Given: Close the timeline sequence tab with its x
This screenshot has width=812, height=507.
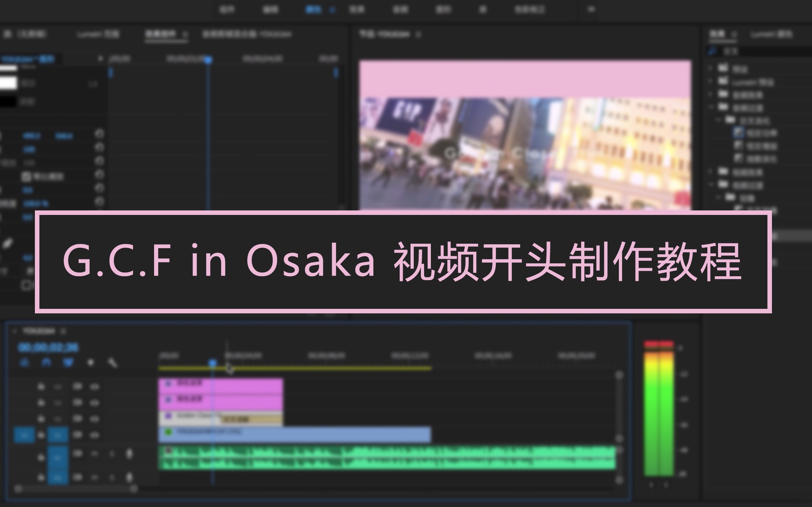Looking at the screenshot, I should pos(14,331).
